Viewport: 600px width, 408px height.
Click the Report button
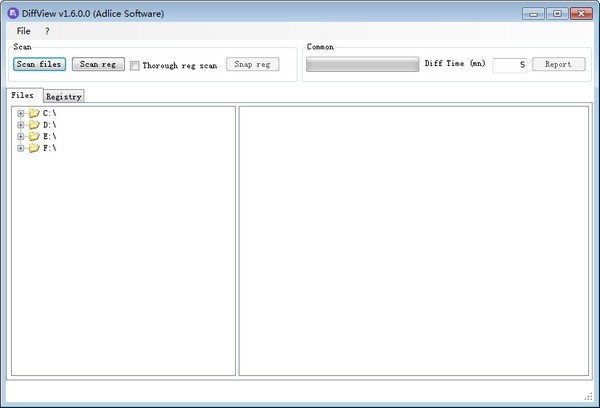click(558, 64)
